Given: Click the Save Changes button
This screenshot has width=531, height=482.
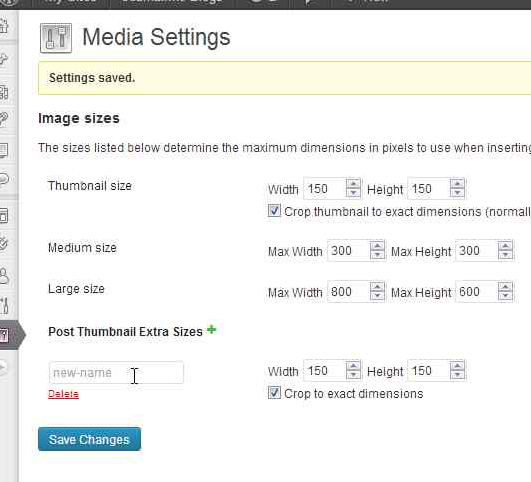Looking at the screenshot, I should pos(89,439).
